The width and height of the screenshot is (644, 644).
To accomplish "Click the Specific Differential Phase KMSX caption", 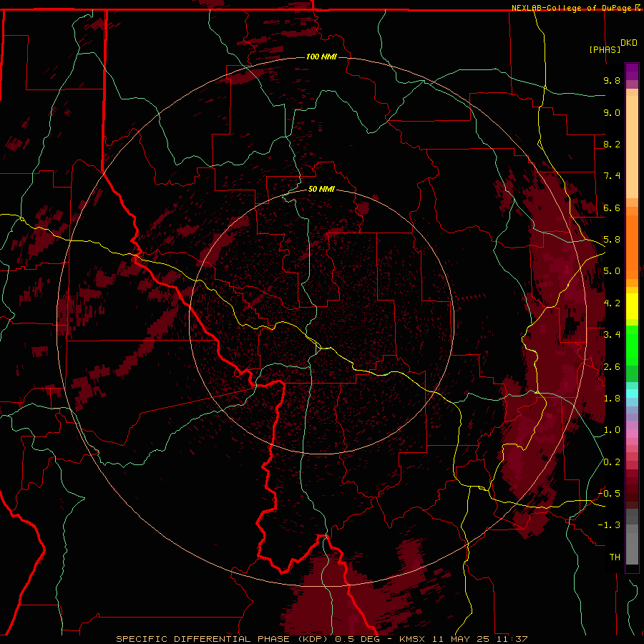I will pyautogui.click(x=321, y=639).
